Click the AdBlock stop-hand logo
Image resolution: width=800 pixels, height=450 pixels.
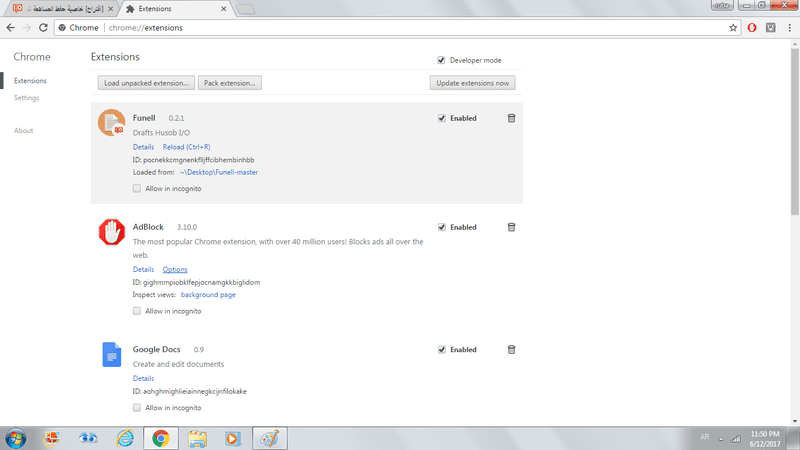tap(111, 232)
